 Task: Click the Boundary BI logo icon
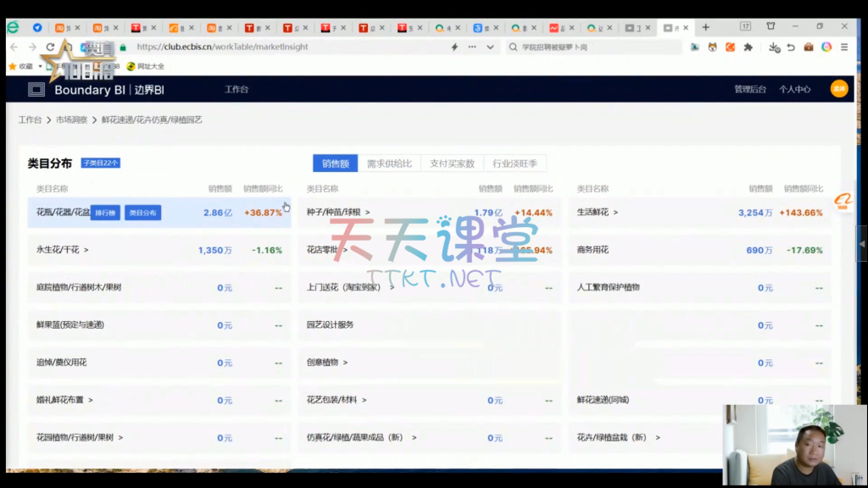36,90
